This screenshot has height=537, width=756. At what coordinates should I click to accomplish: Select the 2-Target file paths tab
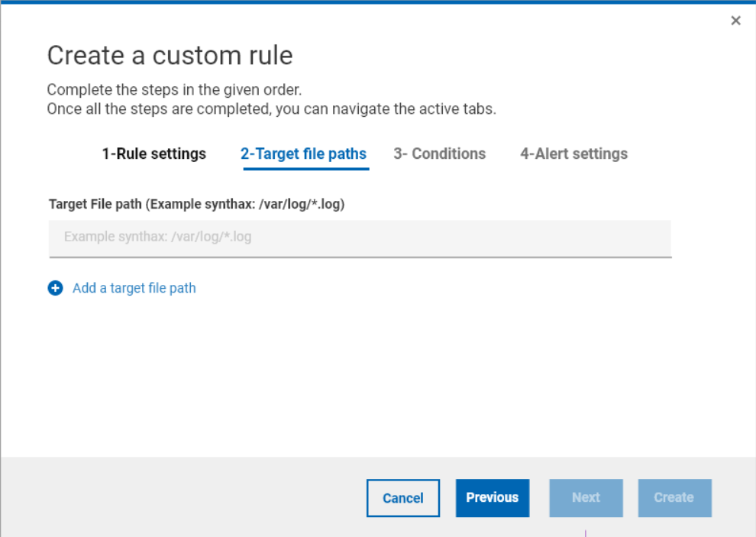[303, 154]
